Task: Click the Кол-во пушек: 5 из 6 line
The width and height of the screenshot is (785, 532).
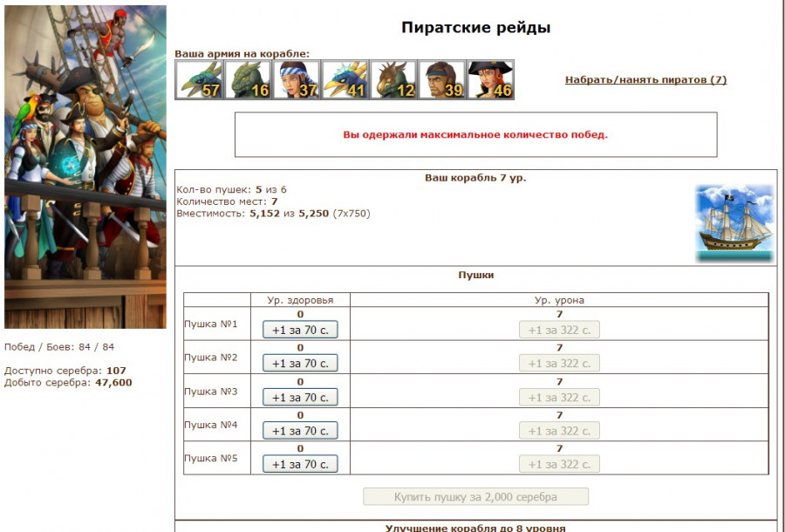Action: (231, 189)
